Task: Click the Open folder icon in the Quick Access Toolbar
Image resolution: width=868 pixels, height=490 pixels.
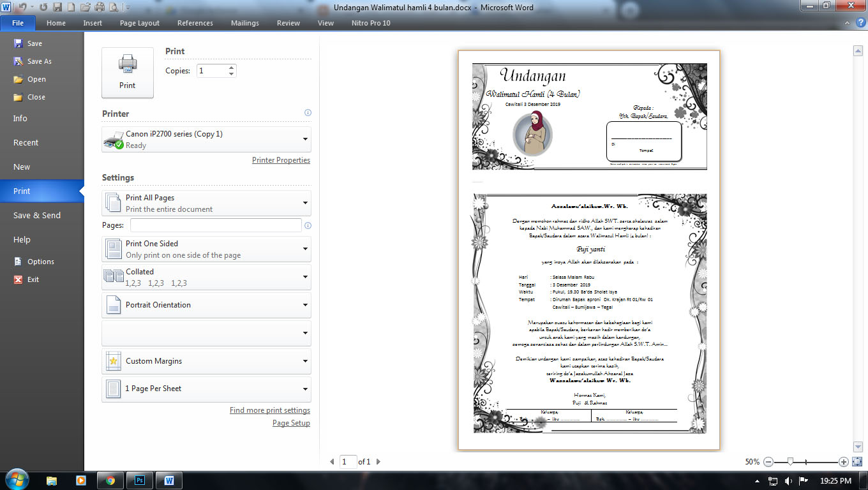Action: pyautogui.click(x=85, y=8)
